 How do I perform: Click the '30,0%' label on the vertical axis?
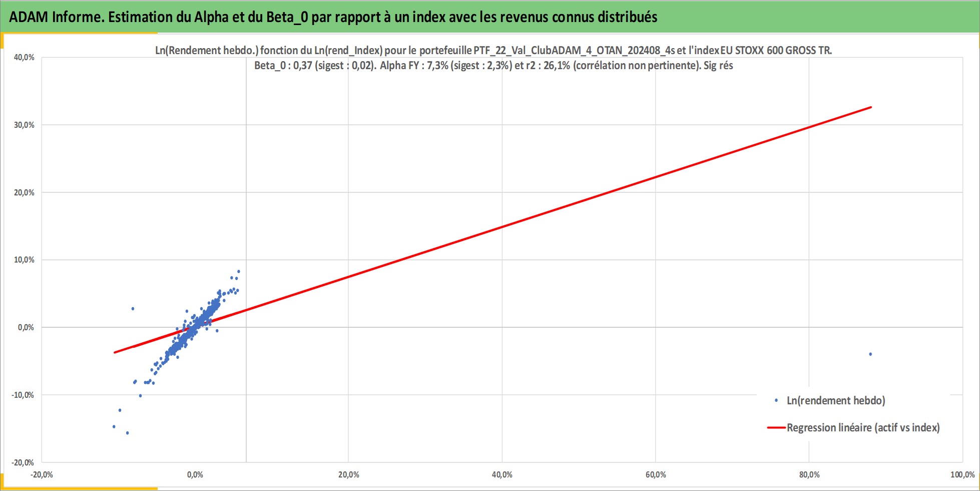(24, 125)
